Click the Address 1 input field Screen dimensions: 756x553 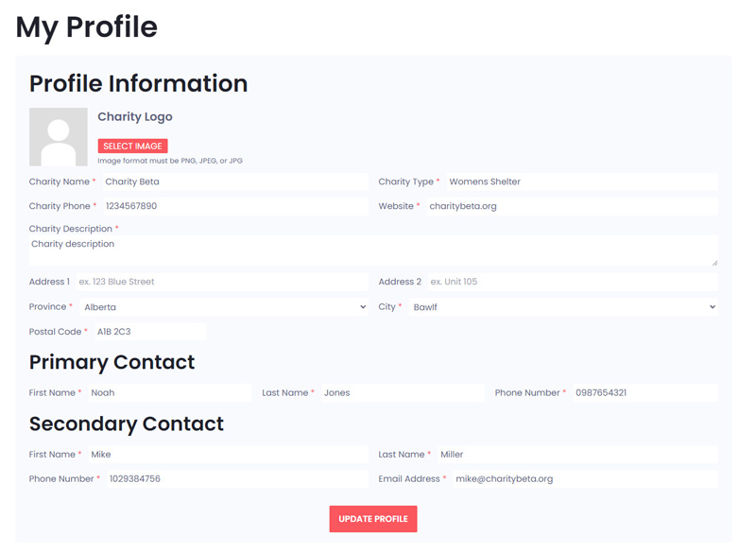tap(222, 282)
